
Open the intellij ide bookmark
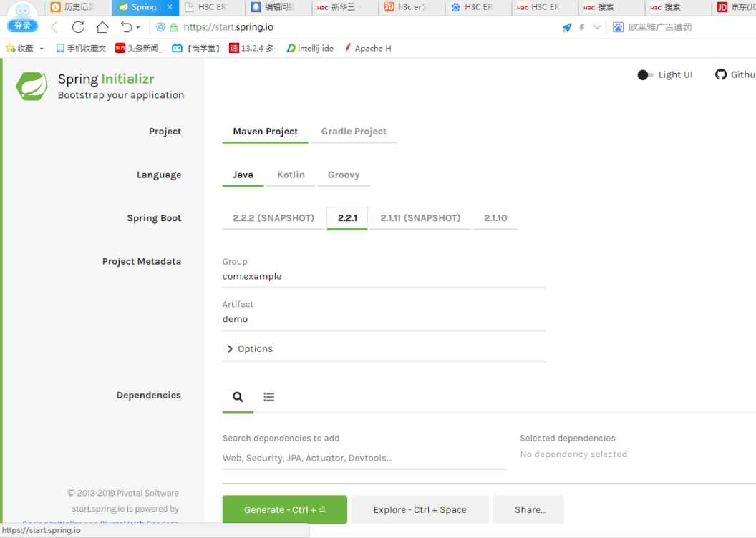click(x=310, y=48)
